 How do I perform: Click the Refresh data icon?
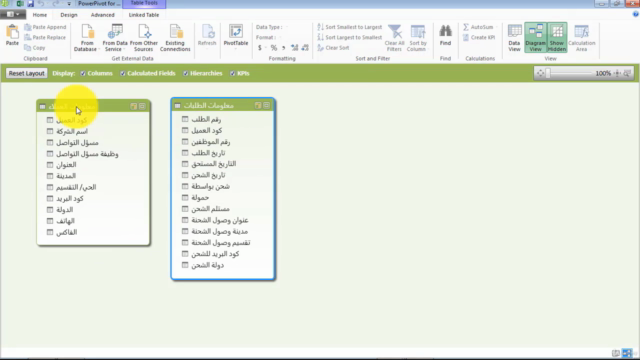coord(207,35)
